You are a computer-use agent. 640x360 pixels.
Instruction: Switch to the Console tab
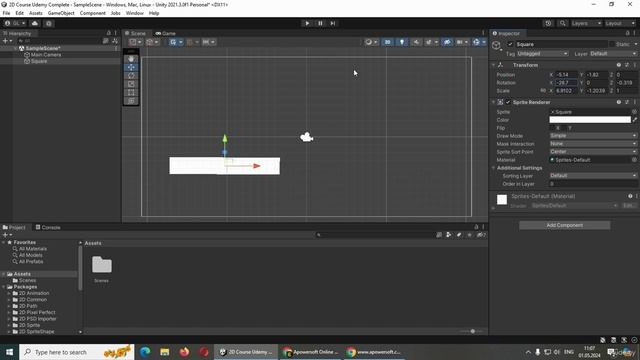pos(48,227)
